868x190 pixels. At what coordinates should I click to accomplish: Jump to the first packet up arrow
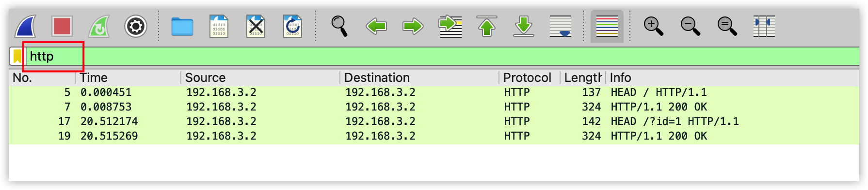point(487,26)
